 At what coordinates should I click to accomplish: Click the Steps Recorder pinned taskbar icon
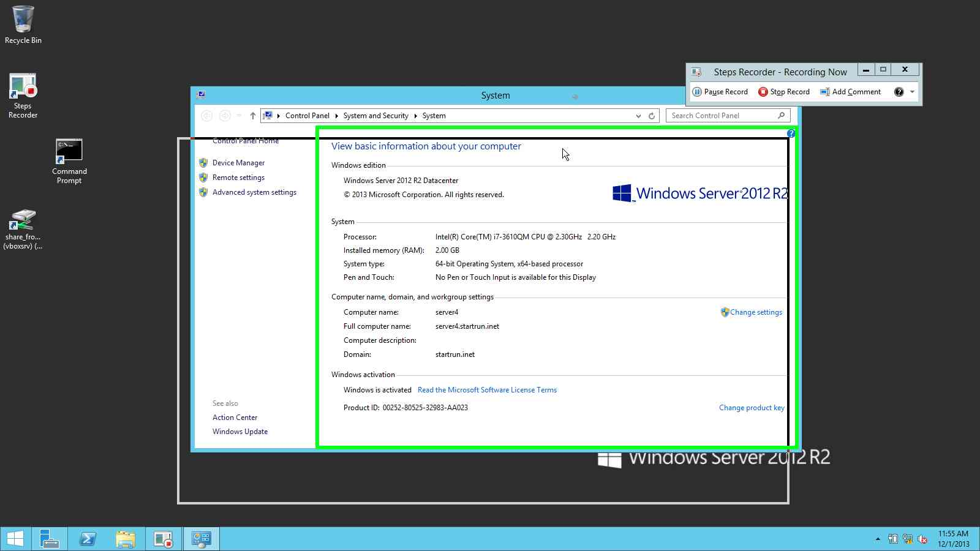(x=163, y=539)
